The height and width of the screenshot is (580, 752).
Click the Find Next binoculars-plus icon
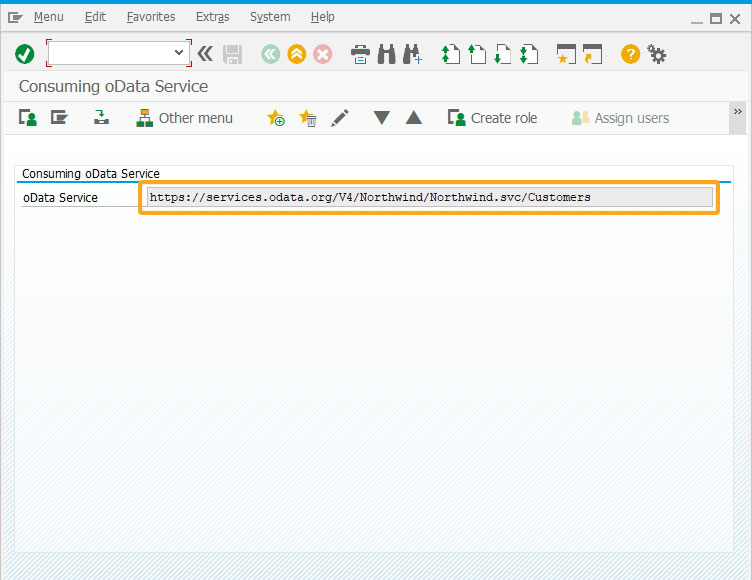pos(412,54)
